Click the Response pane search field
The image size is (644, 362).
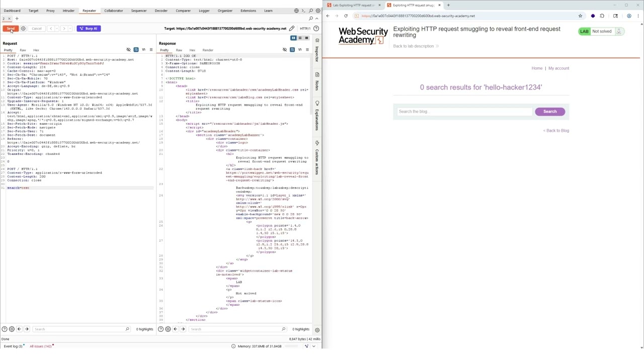237,329
